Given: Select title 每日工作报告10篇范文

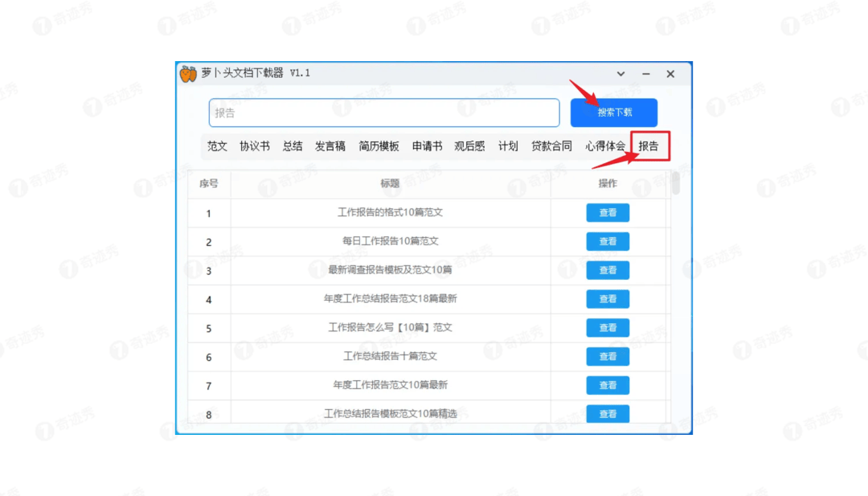Looking at the screenshot, I should click(x=391, y=241).
